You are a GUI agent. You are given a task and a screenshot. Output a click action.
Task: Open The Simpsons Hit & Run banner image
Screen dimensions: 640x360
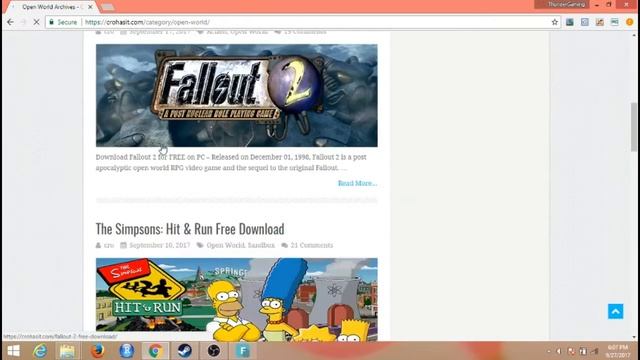tap(237, 300)
